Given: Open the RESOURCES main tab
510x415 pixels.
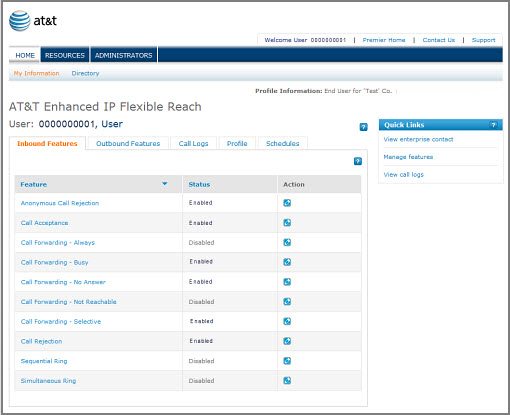Looking at the screenshot, I should [65, 55].
